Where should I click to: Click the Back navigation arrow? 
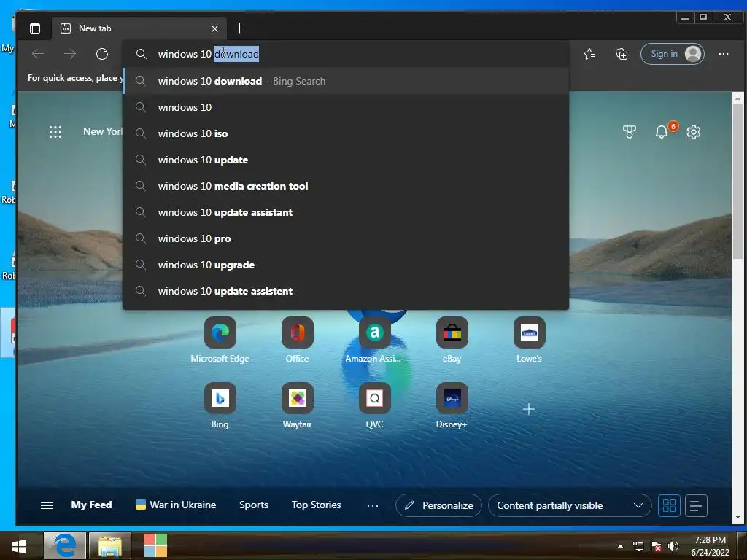point(38,54)
